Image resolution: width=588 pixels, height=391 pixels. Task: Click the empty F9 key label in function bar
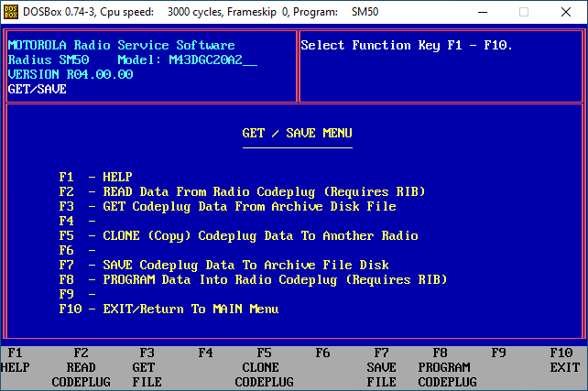498,353
